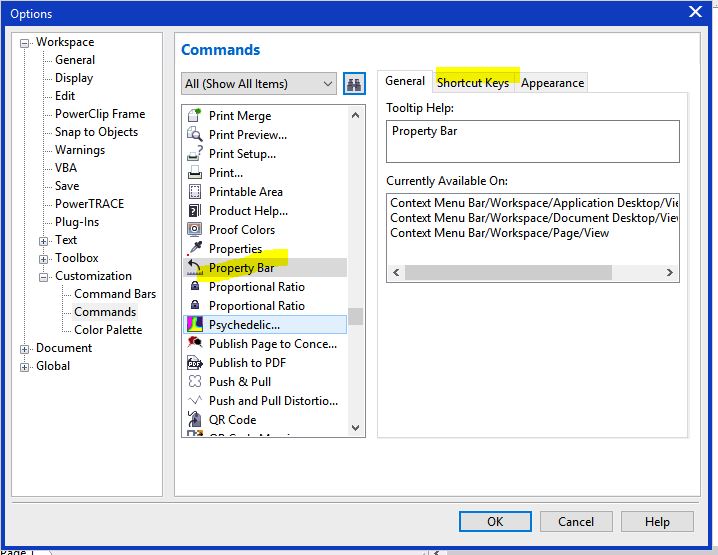Click the Print Merge command icon
The height and width of the screenshot is (555, 718).
click(195, 115)
